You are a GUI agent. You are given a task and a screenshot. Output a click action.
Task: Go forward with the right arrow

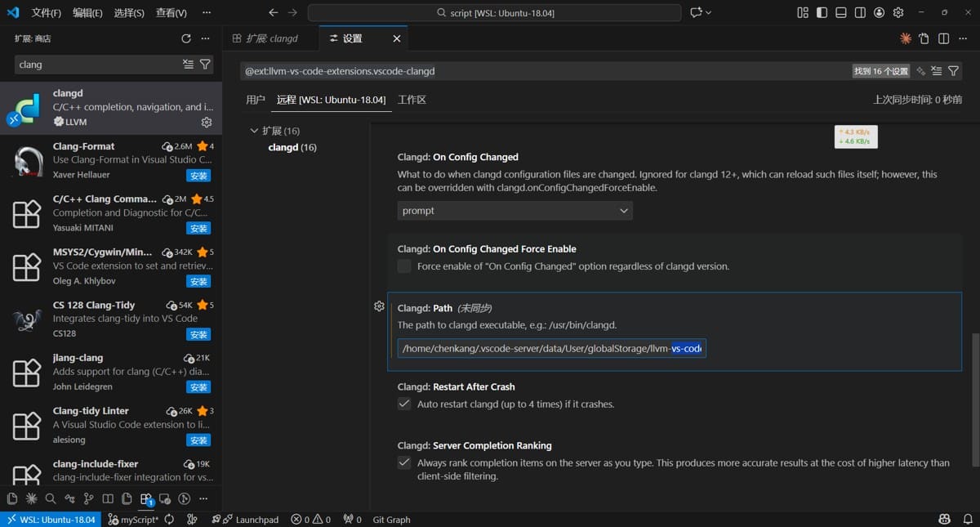point(292,13)
